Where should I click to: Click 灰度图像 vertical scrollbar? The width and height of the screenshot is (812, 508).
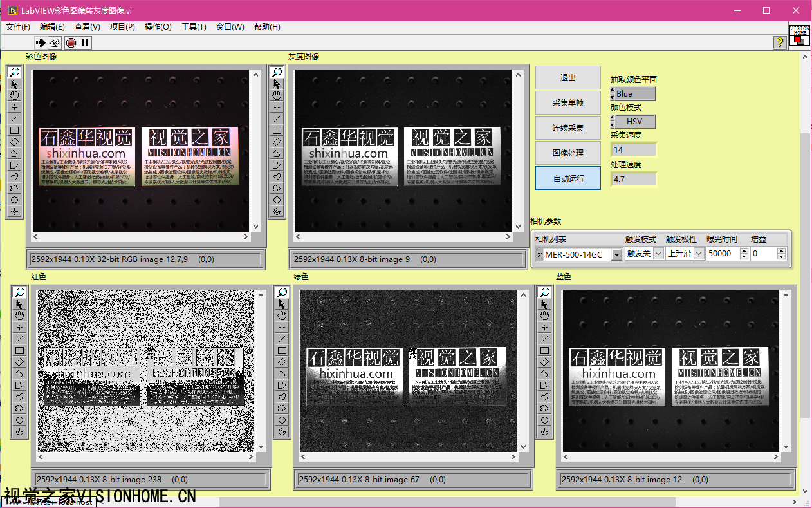point(518,150)
